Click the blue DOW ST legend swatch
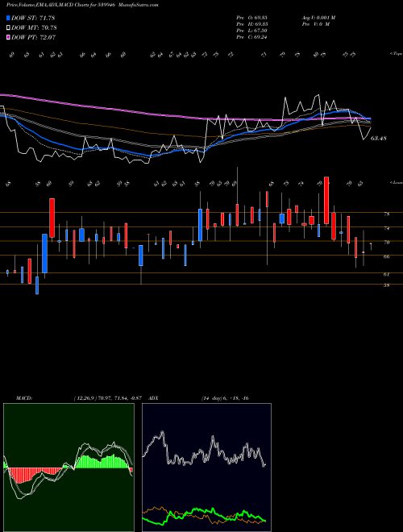The height and width of the screenshot is (532, 403). pos(8,18)
